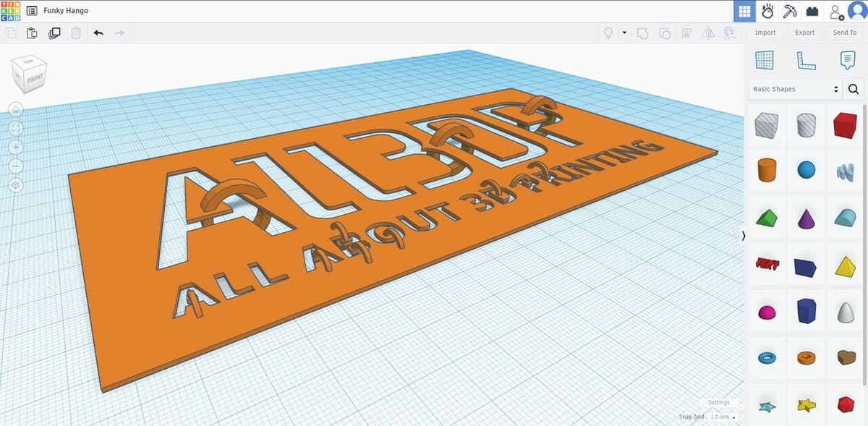868x426 pixels.
Task: Select the purple Cone shape
Action: coord(806,218)
